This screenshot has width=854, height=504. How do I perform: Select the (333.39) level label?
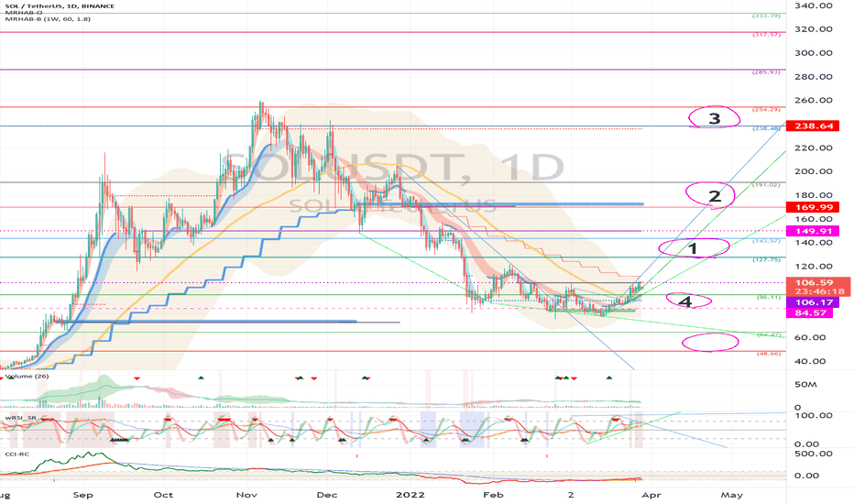point(766,16)
